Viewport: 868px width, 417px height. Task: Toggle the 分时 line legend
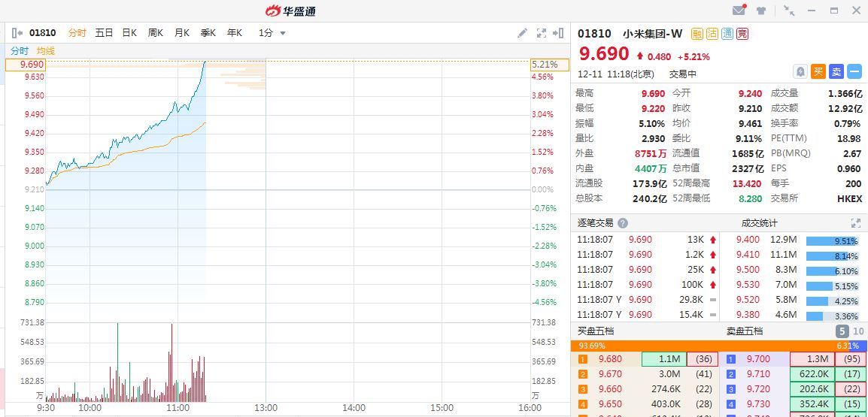click(x=20, y=51)
